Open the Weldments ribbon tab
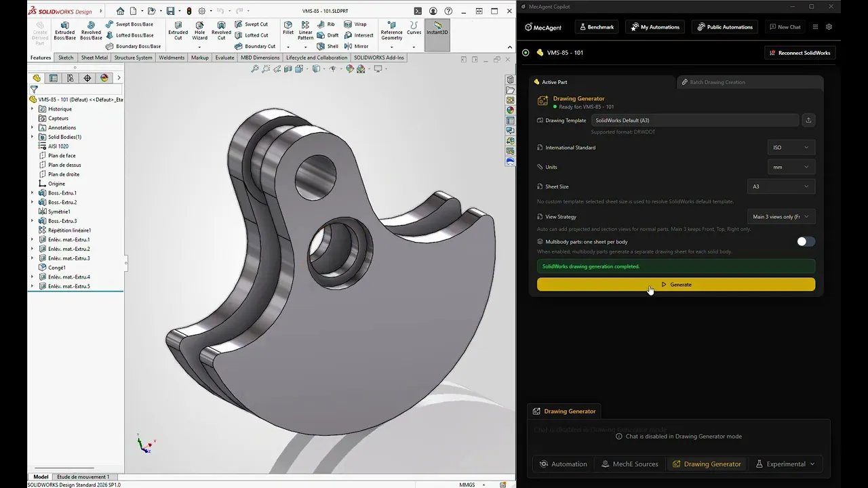Screen dimensions: 868x488 [172, 58]
